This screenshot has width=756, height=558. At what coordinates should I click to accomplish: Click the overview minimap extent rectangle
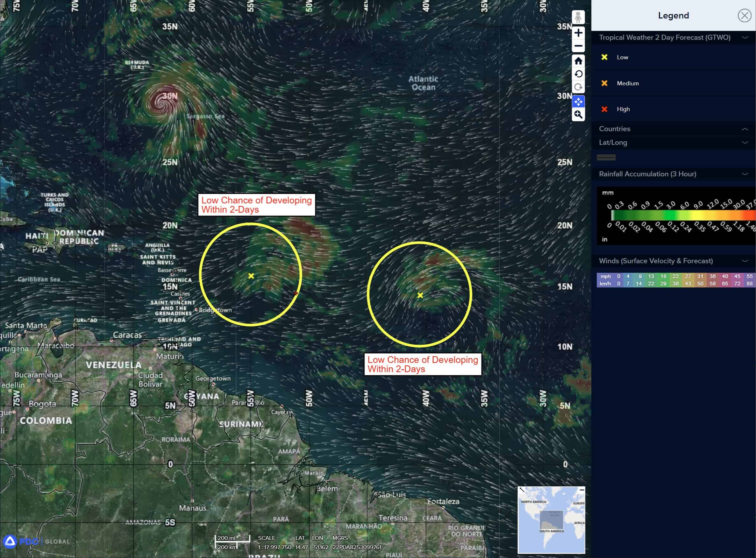point(551,519)
